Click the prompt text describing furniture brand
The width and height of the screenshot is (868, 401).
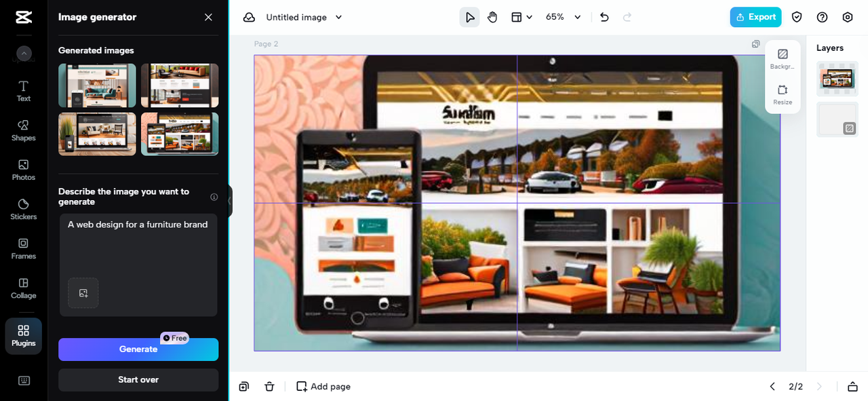pos(138,225)
